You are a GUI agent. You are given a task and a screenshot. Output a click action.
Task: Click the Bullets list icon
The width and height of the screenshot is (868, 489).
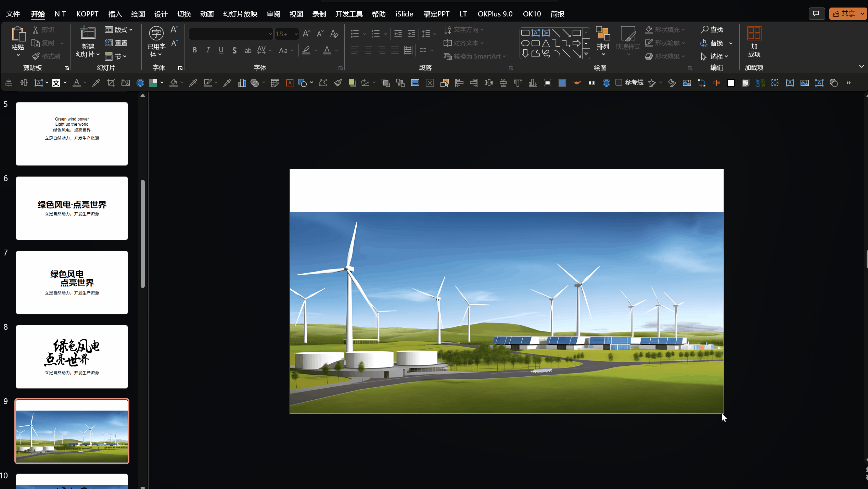point(355,34)
